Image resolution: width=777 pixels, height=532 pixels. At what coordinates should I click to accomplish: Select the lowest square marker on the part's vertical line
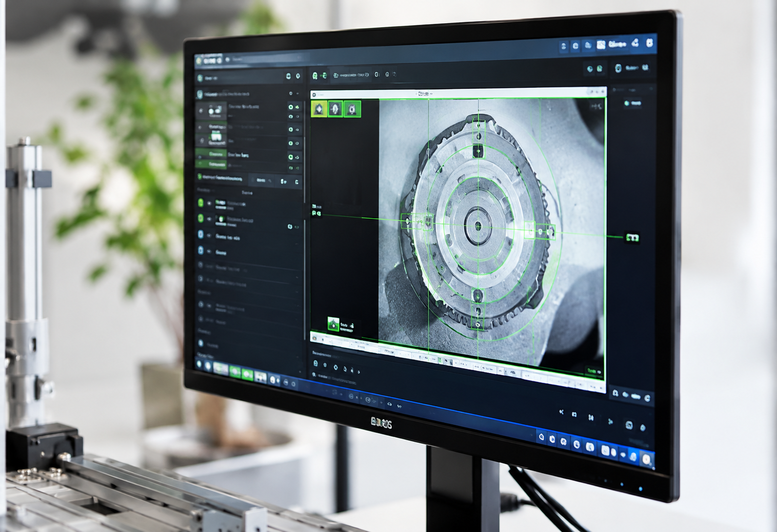coord(478,324)
